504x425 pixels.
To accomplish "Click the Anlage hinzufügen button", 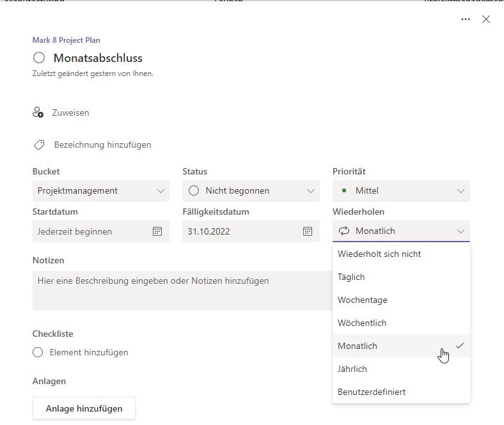I will (84, 408).
